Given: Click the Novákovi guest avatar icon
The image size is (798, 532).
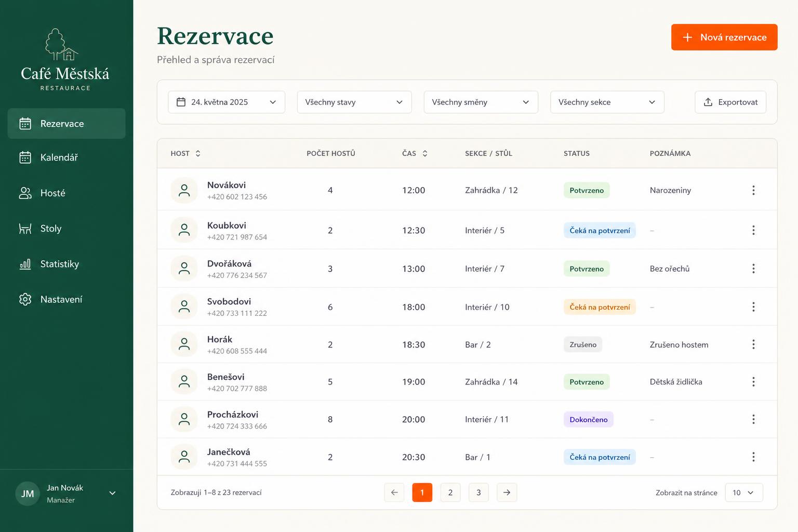Looking at the screenshot, I should 184,191.
